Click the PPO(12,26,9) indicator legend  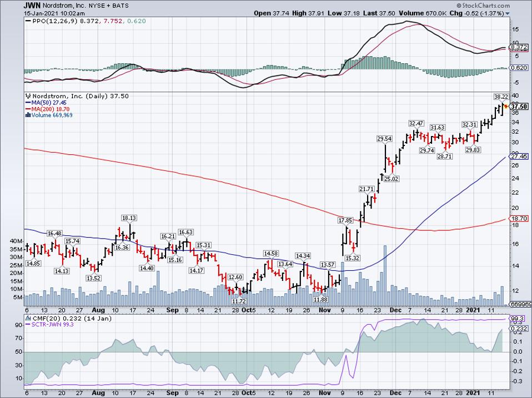[x=54, y=21]
